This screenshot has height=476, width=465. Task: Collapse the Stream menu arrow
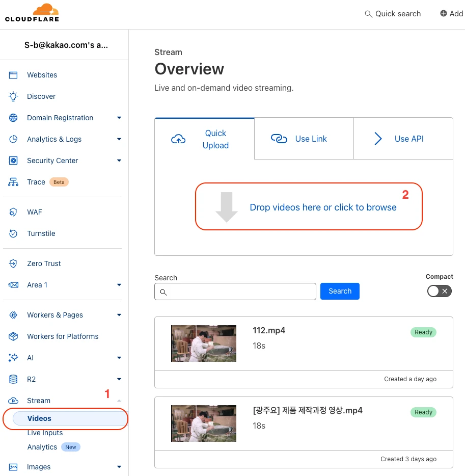[119, 401]
